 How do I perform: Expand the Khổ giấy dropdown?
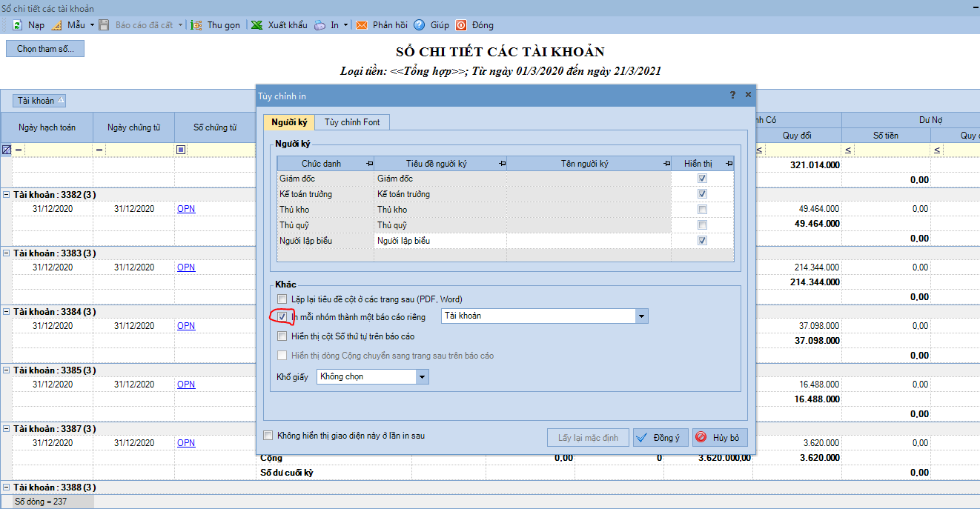[422, 377]
